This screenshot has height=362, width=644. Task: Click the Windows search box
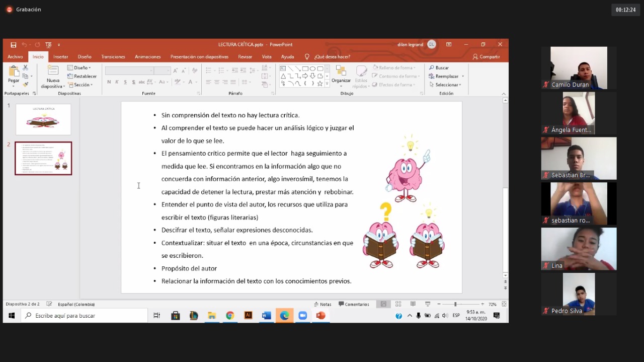[x=84, y=316]
